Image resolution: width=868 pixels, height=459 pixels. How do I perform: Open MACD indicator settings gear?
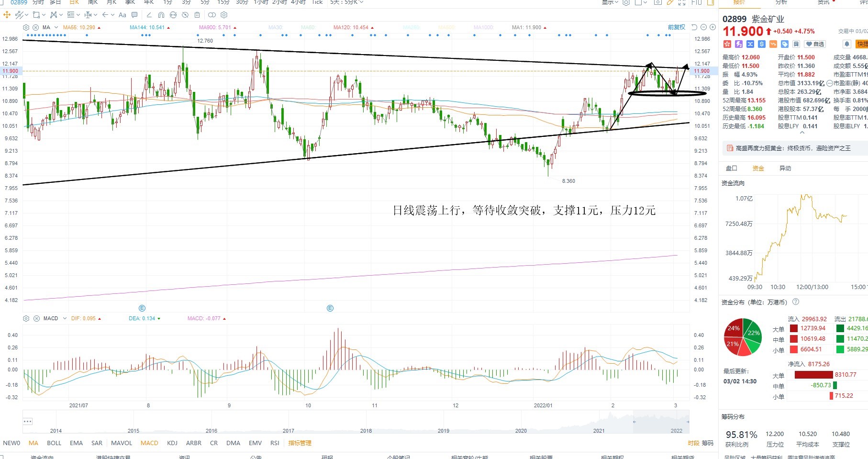point(26,318)
